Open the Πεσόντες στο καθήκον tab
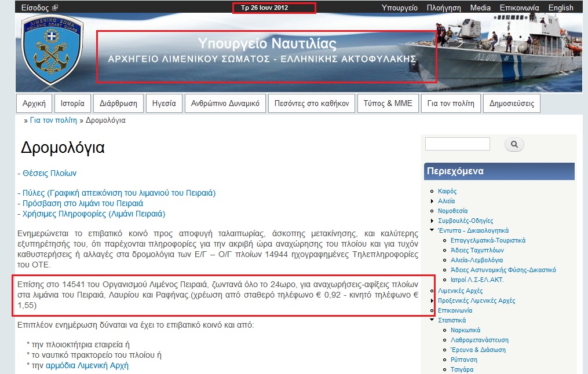Screen dimensions: 588x374 click(x=312, y=104)
